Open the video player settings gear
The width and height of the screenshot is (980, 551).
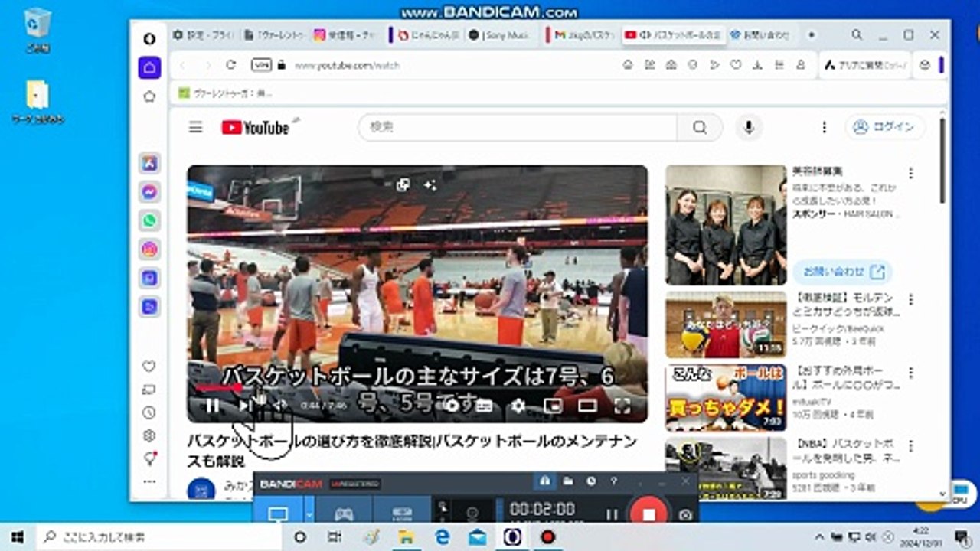click(x=518, y=406)
